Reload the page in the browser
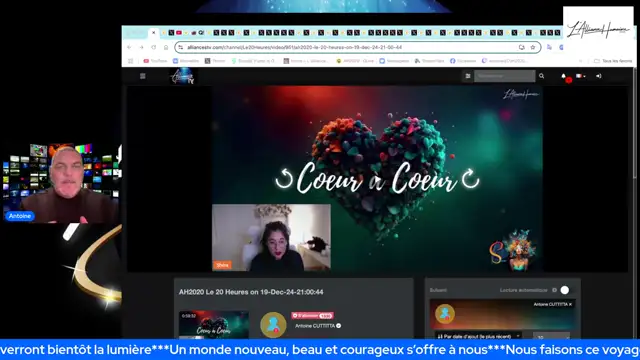The image size is (640, 360). pyautogui.click(x=153, y=47)
